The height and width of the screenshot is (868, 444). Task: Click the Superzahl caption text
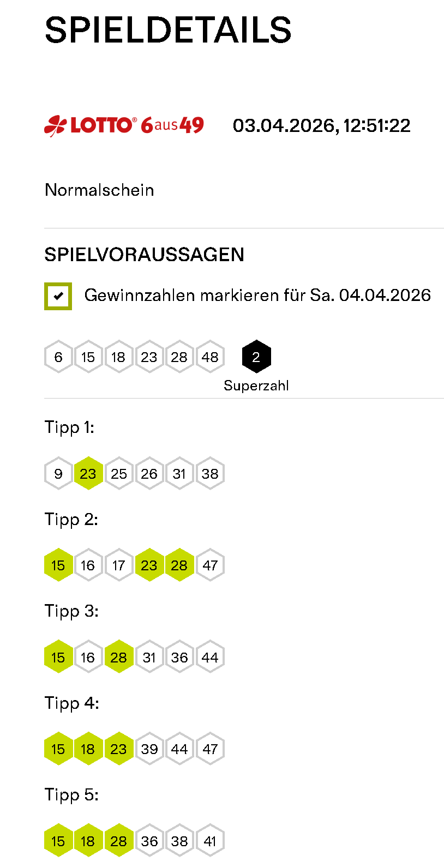256,385
